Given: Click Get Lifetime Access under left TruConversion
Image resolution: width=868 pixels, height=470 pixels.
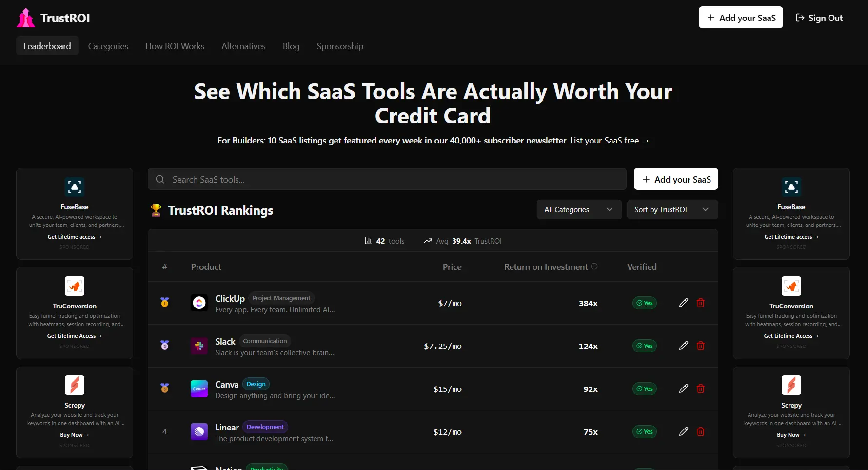Looking at the screenshot, I should click(x=75, y=336).
